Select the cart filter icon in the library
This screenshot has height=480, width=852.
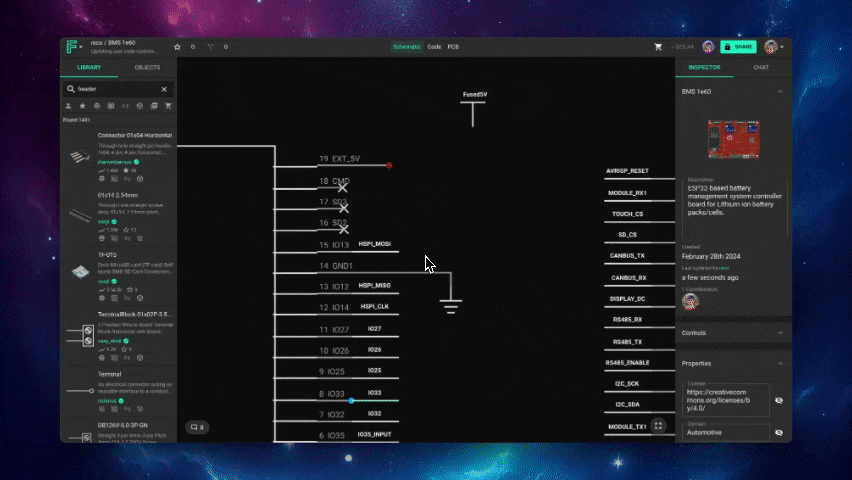coord(168,106)
